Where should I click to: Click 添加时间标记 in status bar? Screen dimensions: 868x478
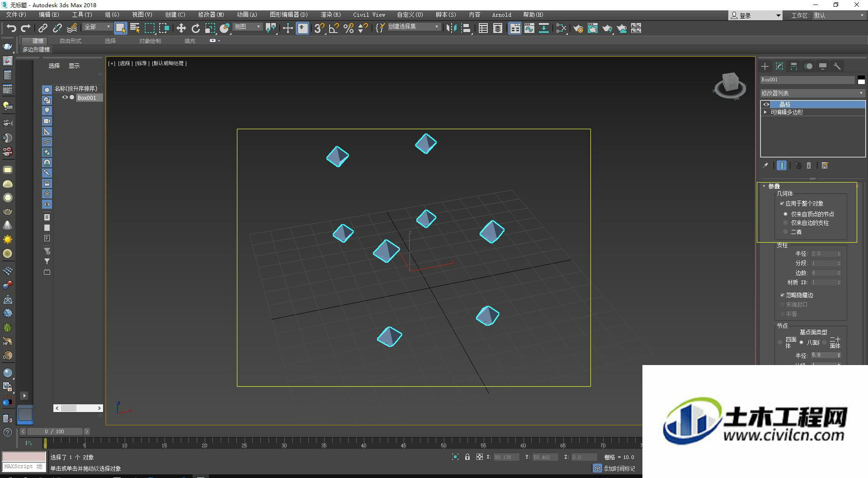coord(619,469)
